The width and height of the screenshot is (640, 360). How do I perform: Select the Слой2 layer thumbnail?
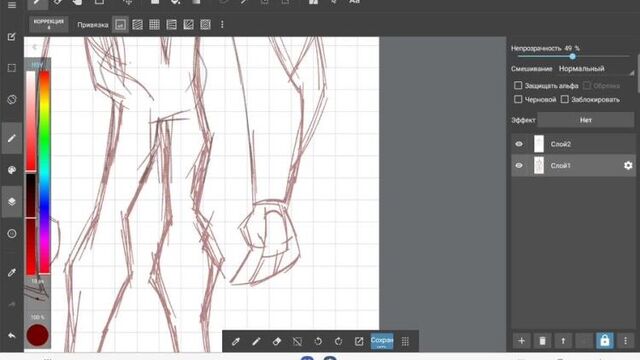[x=539, y=144]
